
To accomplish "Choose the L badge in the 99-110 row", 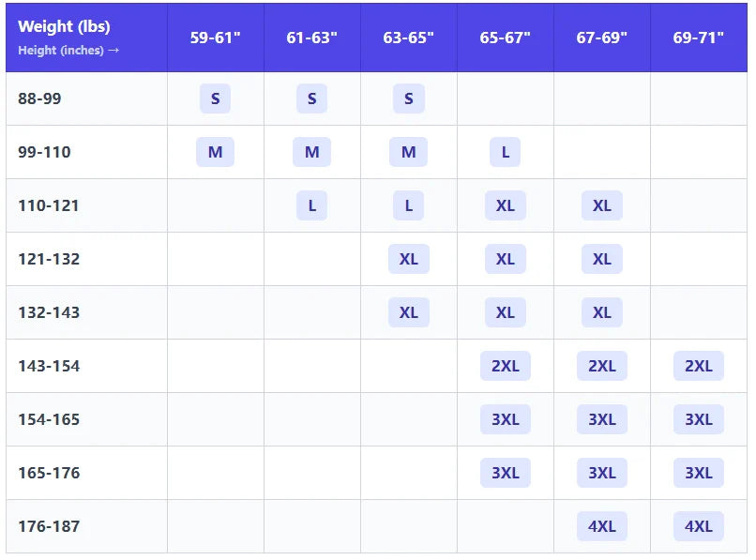I will [x=505, y=152].
